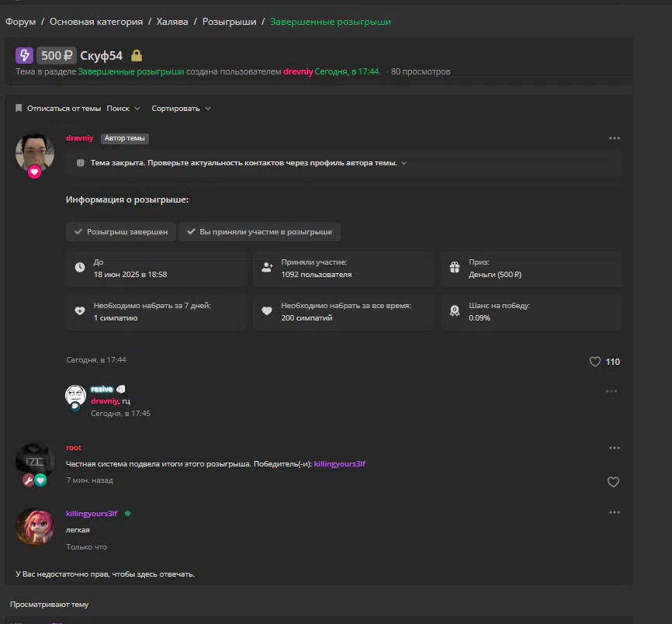The width and height of the screenshot is (672, 624).
Task: Open three-dot menu on drevniy's post
Action: pos(614,138)
